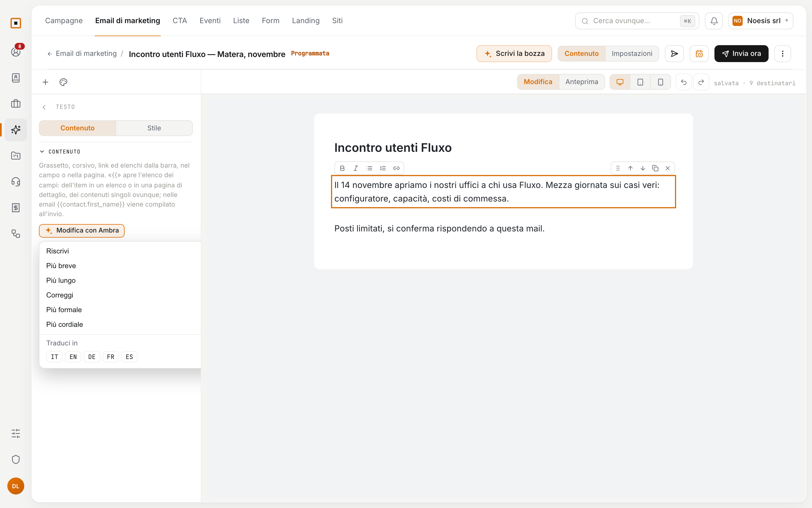Image resolution: width=812 pixels, height=508 pixels.
Task: Open the Eventi tab
Action: (210, 21)
